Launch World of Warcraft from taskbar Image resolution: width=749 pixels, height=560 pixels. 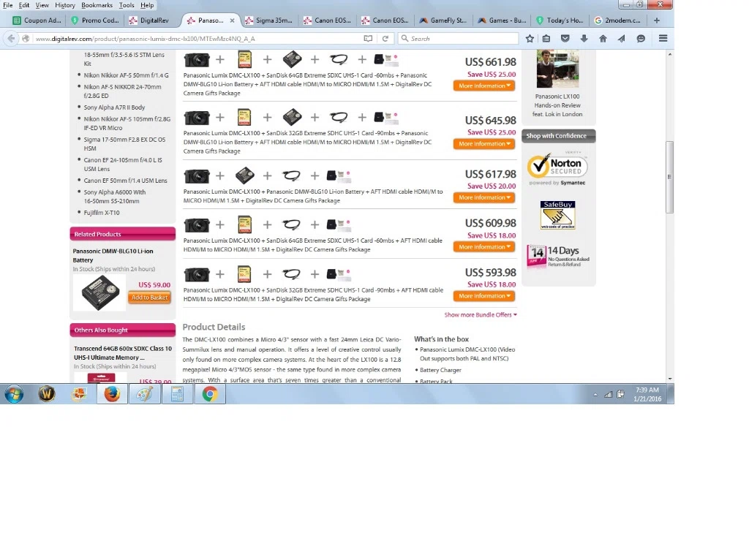click(46, 394)
